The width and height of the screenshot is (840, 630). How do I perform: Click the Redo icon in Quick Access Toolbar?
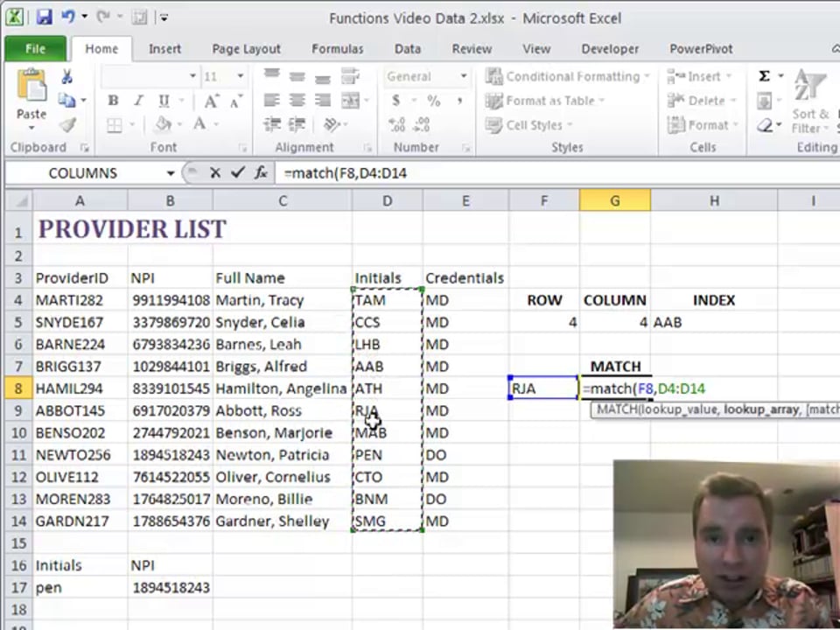[103, 17]
